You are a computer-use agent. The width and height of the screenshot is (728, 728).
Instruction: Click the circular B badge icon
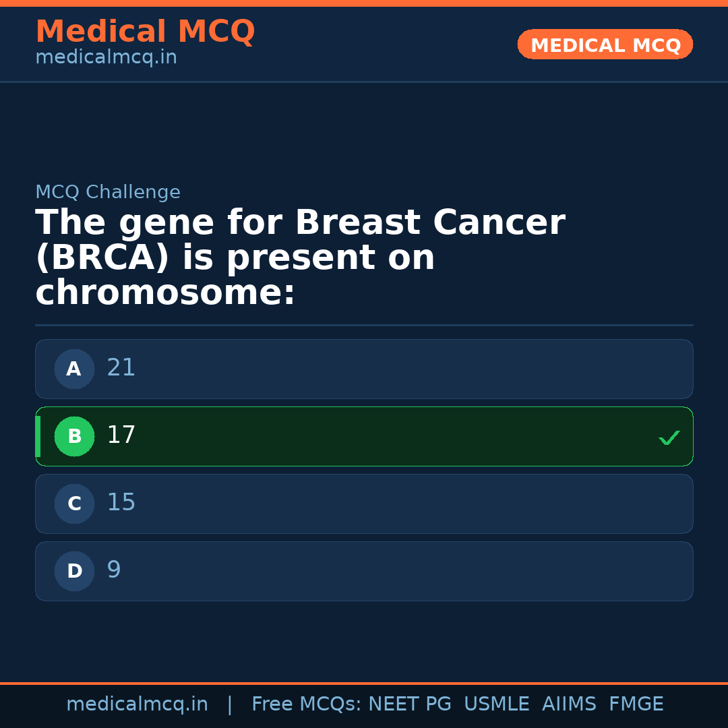click(x=74, y=436)
